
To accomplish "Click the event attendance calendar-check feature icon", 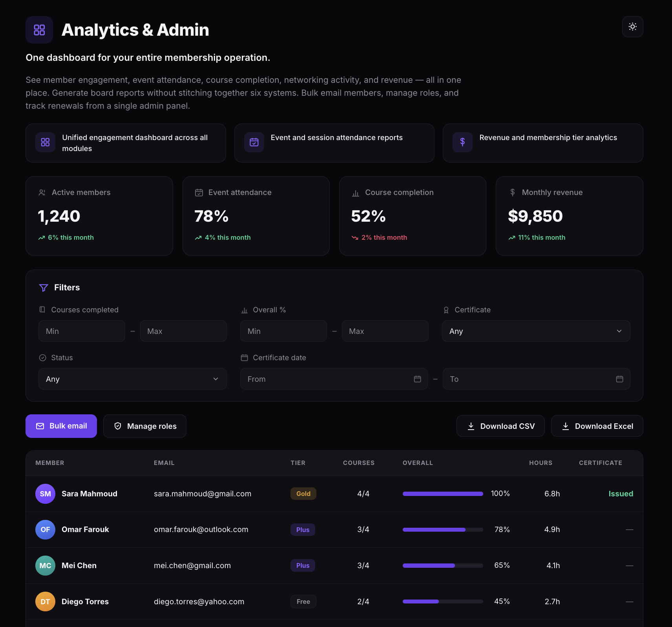I will pyautogui.click(x=254, y=142).
